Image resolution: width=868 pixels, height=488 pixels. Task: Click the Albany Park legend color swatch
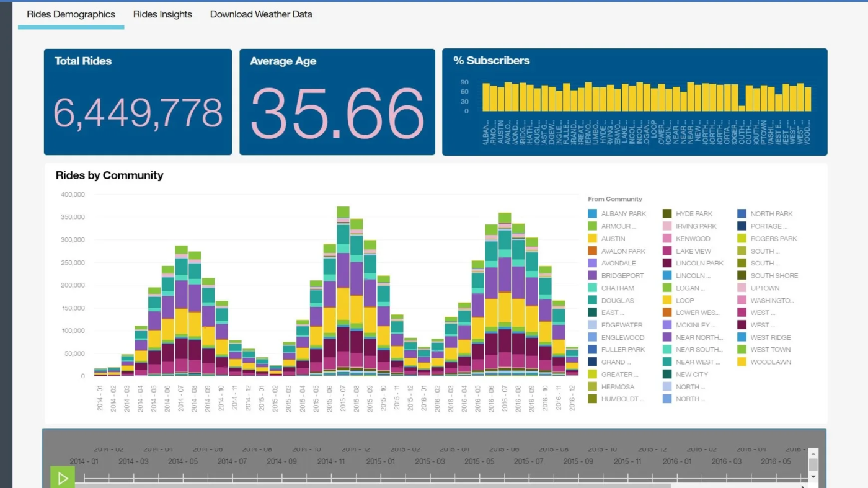point(593,214)
